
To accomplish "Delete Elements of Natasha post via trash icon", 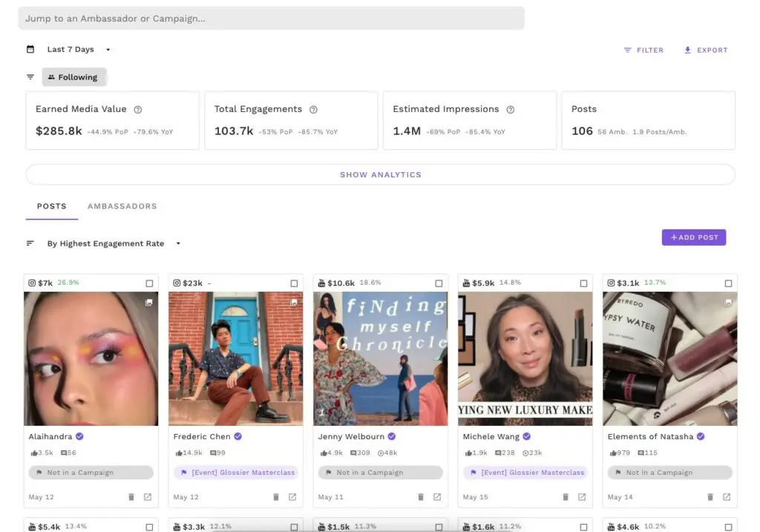I will pos(710,497).
